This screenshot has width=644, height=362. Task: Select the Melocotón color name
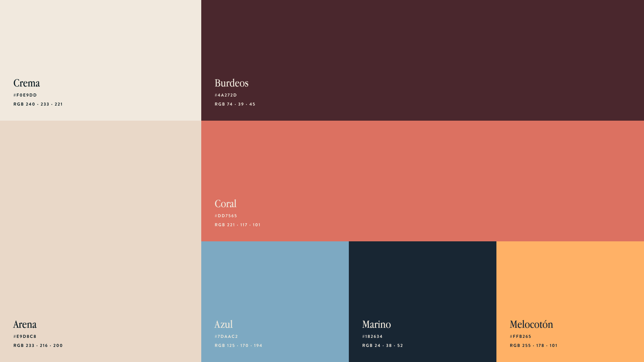pyautogui.click(x=531, y=324)
